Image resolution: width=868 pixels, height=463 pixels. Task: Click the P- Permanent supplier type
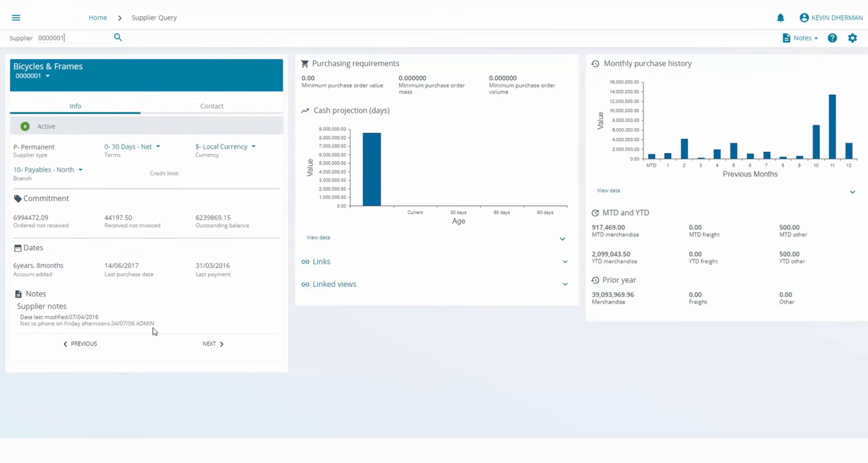(x=34, y=147)
